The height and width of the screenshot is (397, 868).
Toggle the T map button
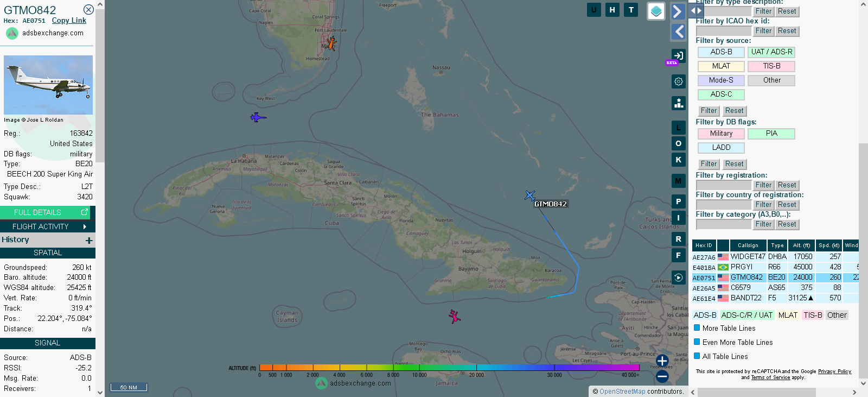[x=631, y=10]
